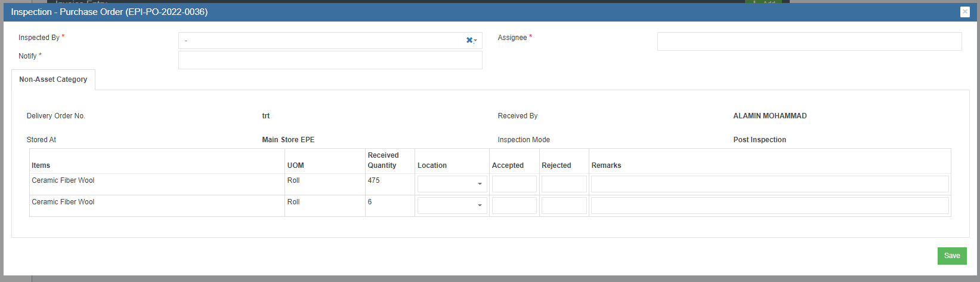The width and height of the screenshot is (980, 282).
Task: Expand Location dropdown for the 475 quantity row
Action: tap(452, 184)
